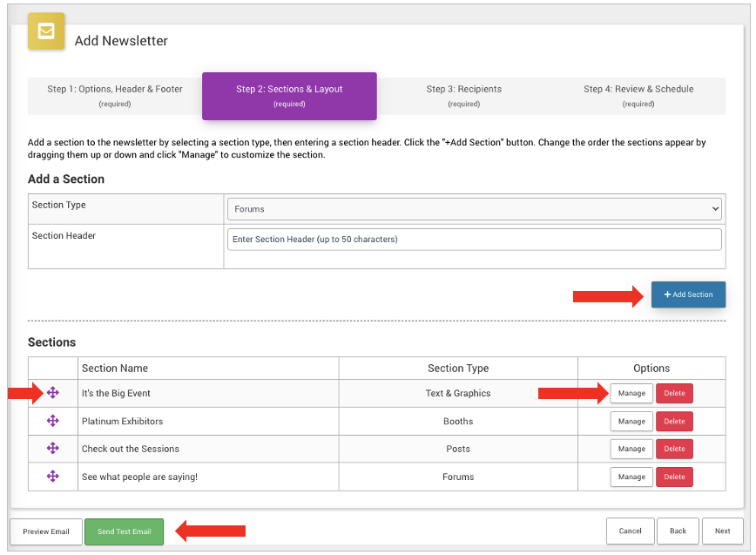Proceed with the Next button
This screenshot has width=756, height=555.
pos(722,531)
